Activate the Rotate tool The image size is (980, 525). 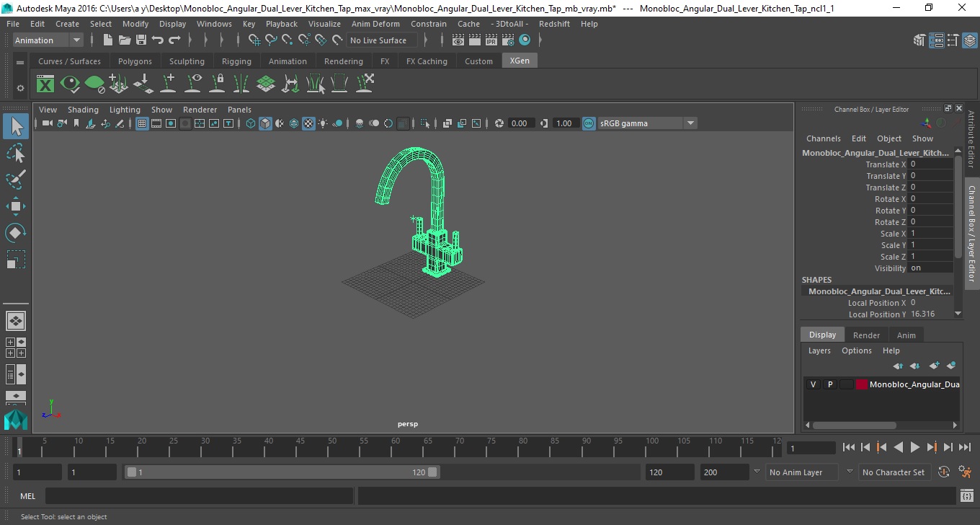pos(16,233)
